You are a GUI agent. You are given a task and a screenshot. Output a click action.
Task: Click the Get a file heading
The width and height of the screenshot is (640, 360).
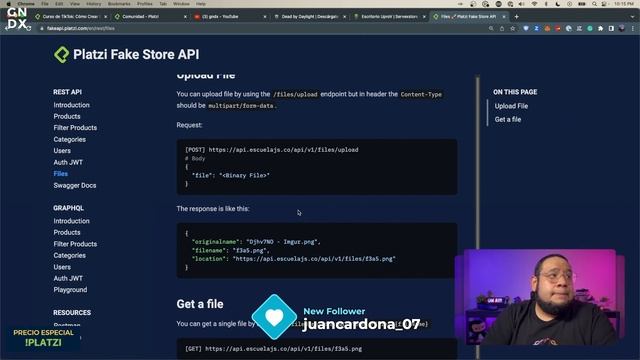click(x=200, y=304)
